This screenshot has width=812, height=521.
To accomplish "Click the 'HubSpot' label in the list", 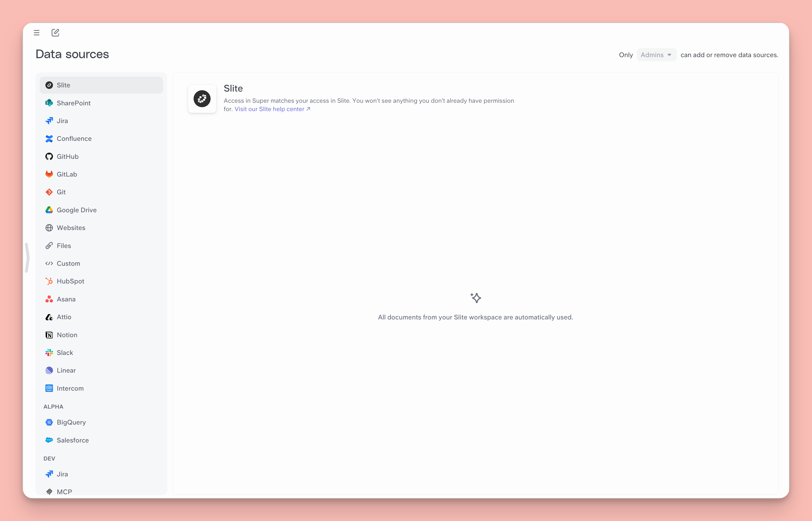I will (x=70, y=281).
